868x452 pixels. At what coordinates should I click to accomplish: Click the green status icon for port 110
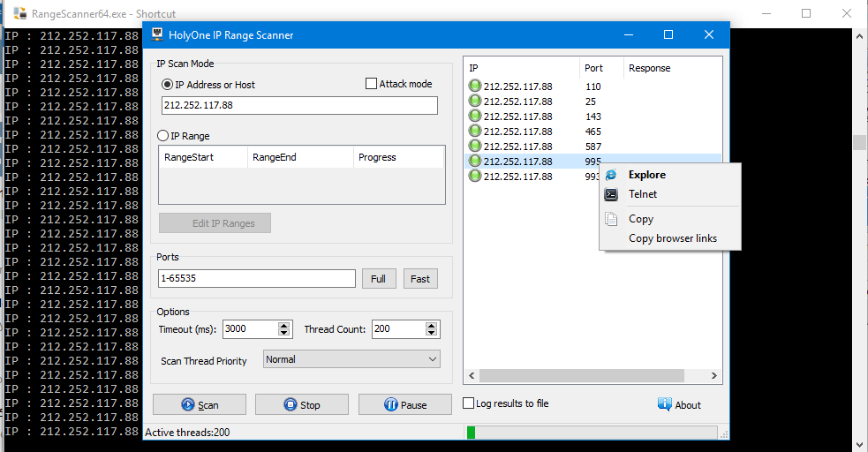pos(475,87)
